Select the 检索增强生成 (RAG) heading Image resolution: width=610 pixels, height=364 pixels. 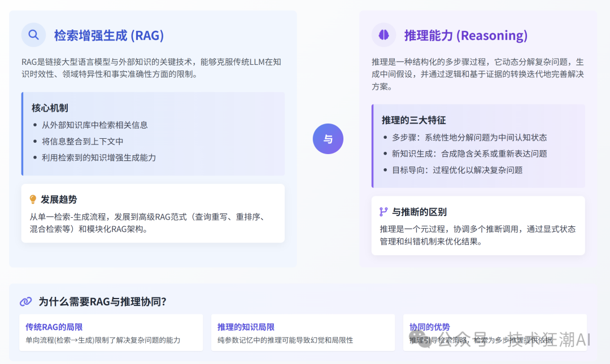point(109,36)
